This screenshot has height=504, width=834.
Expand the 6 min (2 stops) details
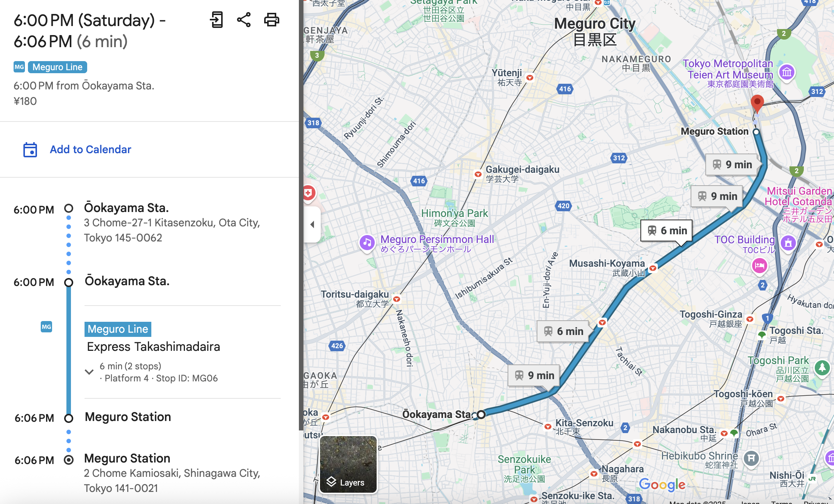tap(89, 372)
